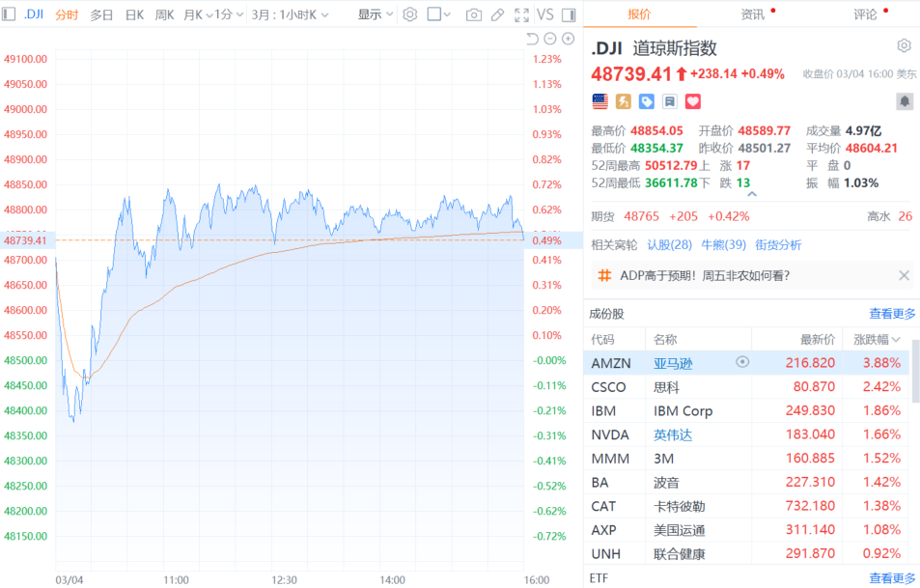Open chart settings gear in toolbar
Viewport: 920px width, 588px height.
point(409,14)
